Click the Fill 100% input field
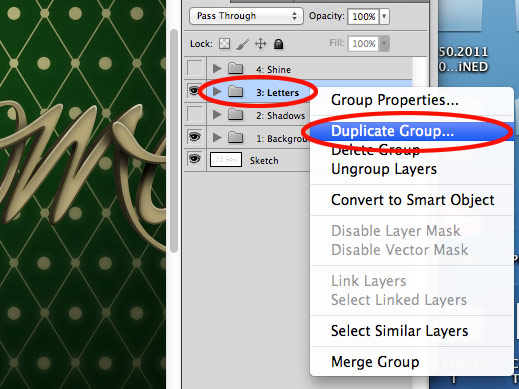The image size is (519, 389). [x=363, y=43]
